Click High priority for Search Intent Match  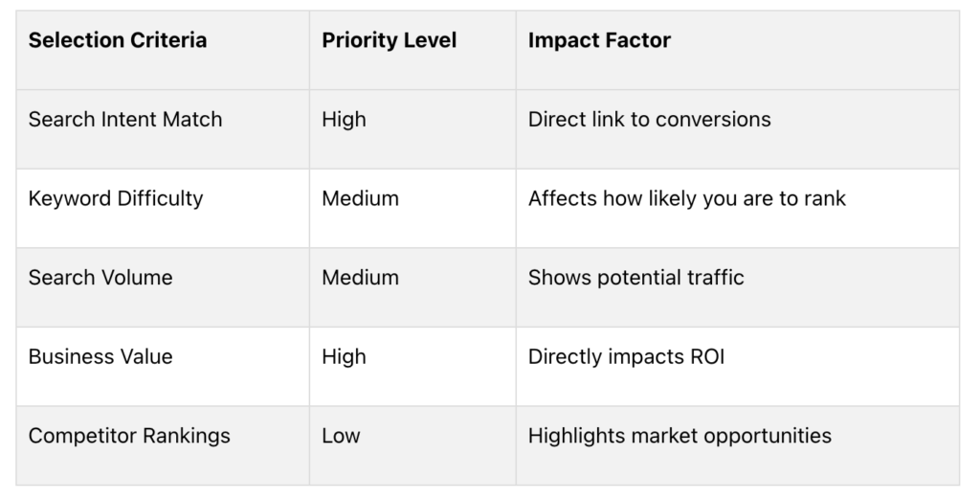[x=344, y=119]
